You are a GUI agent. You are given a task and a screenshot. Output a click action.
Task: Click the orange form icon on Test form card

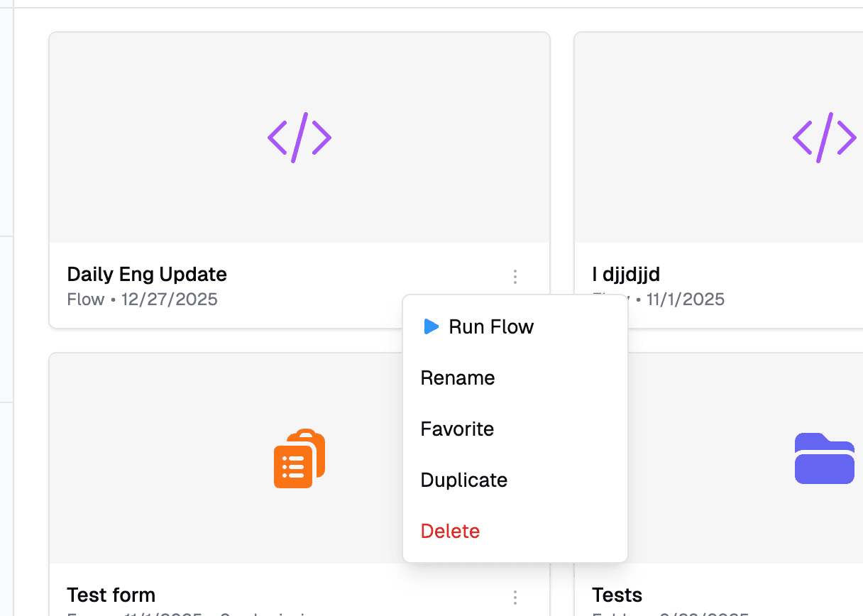[299, 458]
